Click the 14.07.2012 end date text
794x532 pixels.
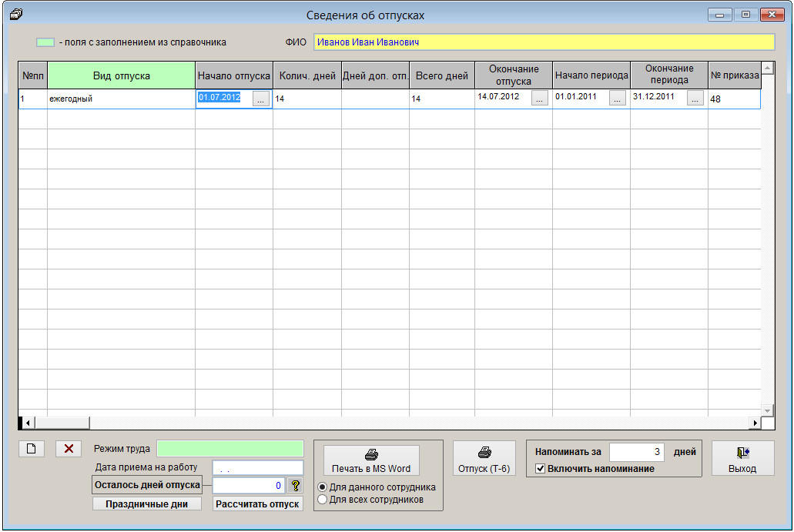tap(498, 96)
